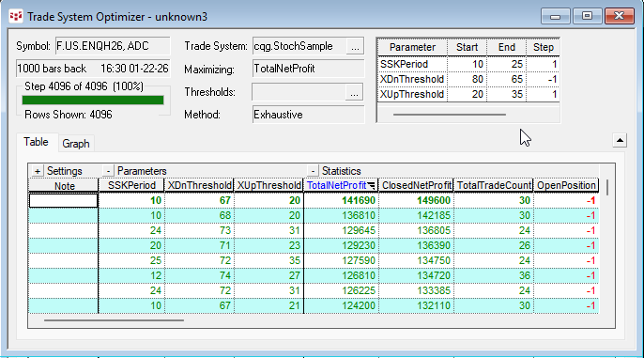This screenshot has height=358, width=644.
Task: Switch to the Graph tab
Action: click(x=76, y=144)
